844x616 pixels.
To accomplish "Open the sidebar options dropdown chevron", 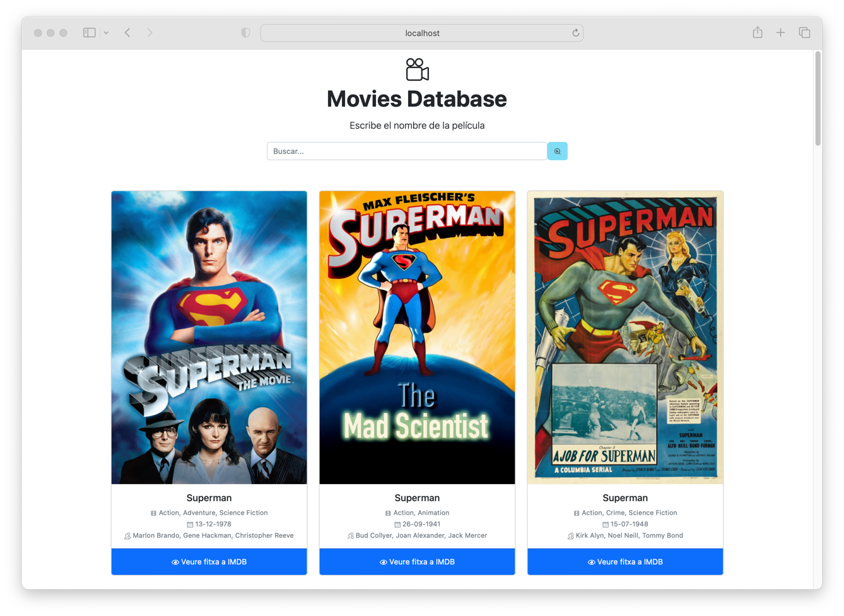I will pyautogui.click(x=106, y=33).
